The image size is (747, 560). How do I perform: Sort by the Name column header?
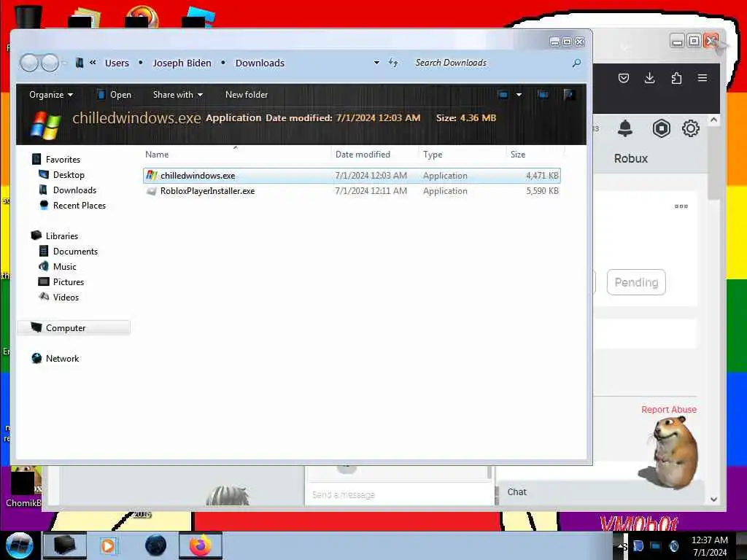click(x=236, y=155)
